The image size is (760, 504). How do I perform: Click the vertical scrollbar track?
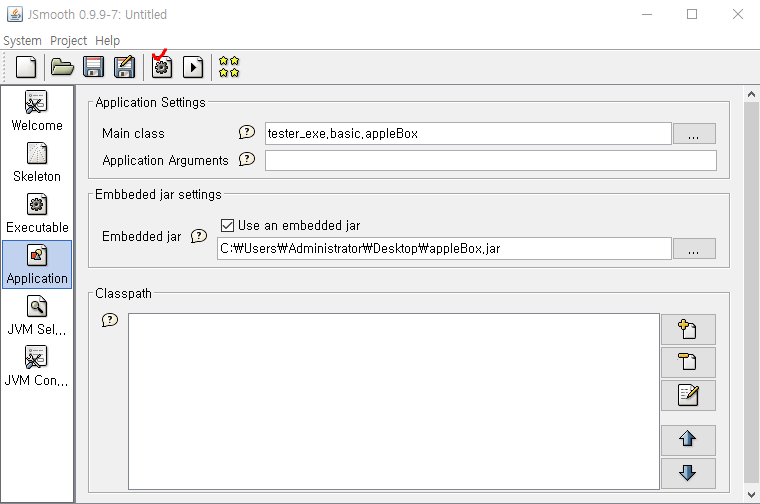click(751, 294)
